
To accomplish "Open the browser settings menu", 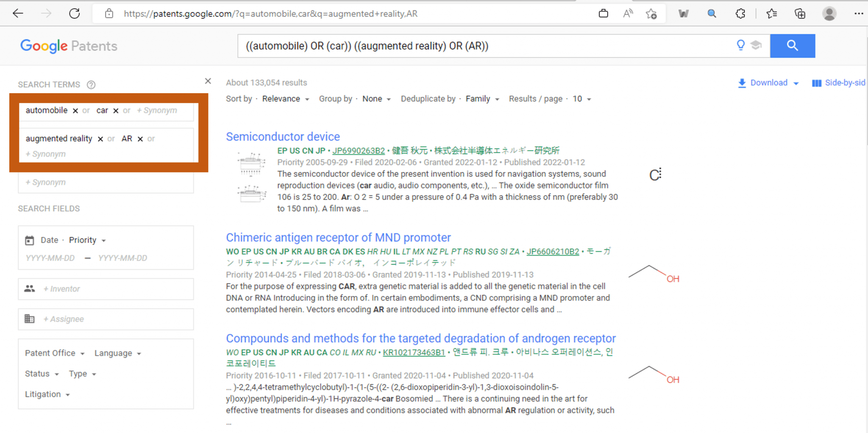I will tap(859, 13).
